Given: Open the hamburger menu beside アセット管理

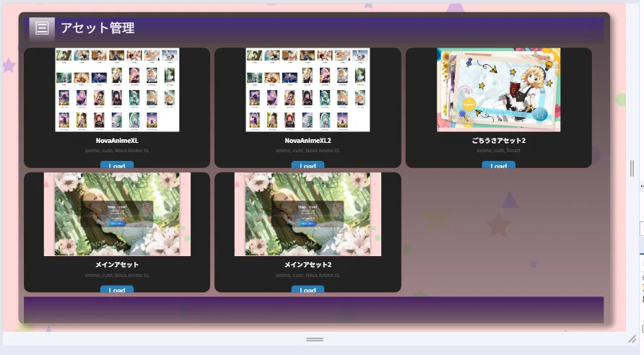Looking at the screenshot, I should 42,28.
